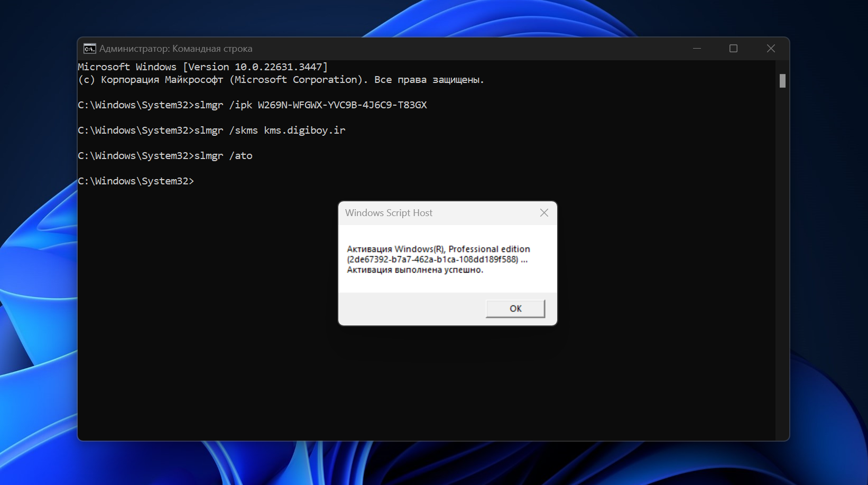868x485 pixels.
Task: Confirm the activation dialog with OK
Action: (x=515, y=309)
